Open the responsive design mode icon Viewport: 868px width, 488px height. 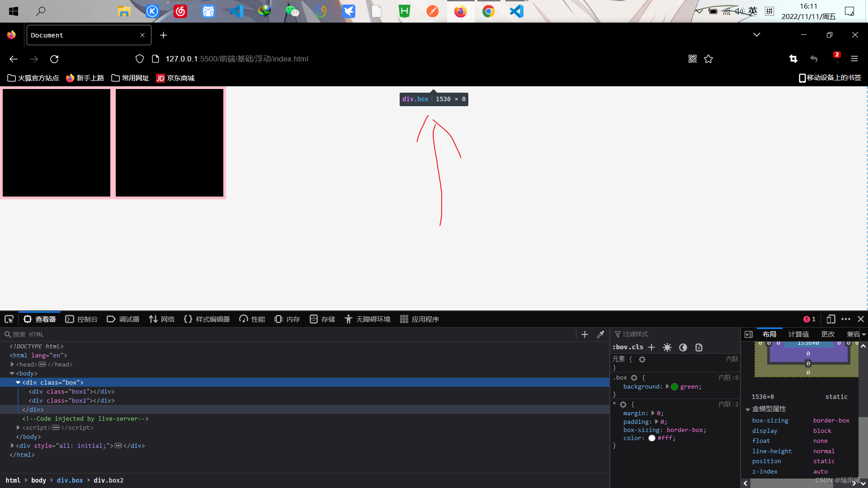(830, 319)
